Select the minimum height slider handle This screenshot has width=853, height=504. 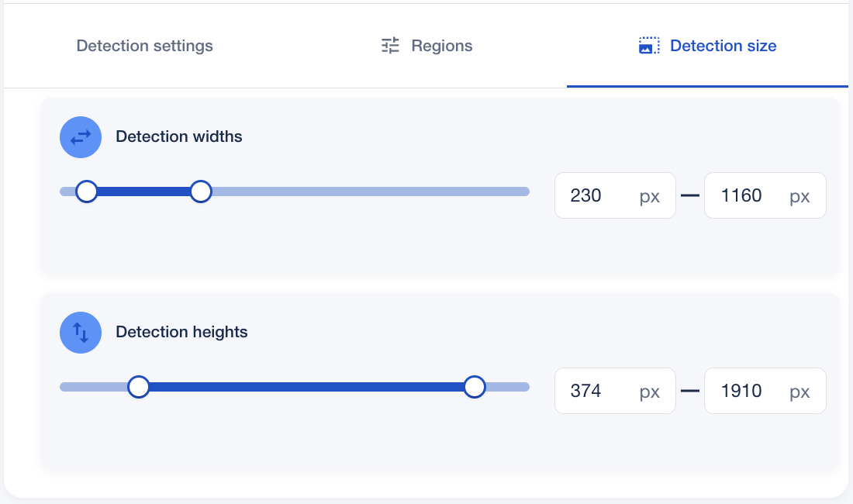coord(139,387)
